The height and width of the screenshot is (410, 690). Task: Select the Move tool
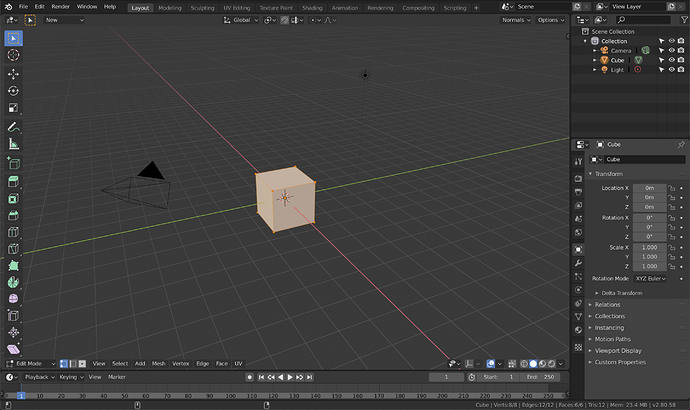tap(14, 74)
